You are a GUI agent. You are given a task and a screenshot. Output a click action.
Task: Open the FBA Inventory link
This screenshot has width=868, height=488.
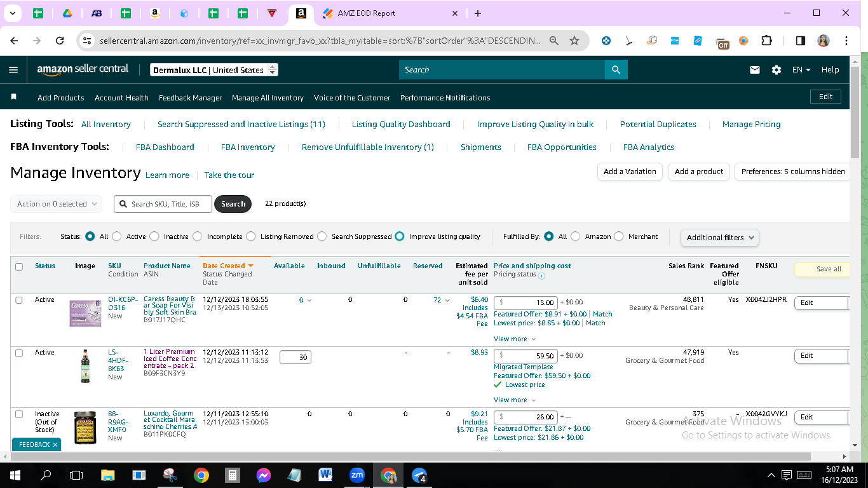[248, 147]
